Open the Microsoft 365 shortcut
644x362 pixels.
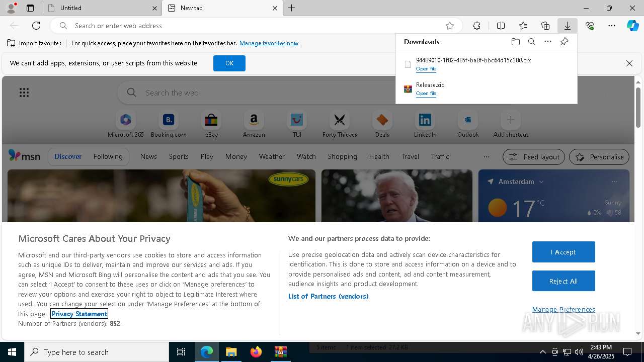pyautogui.click(x=126, y=125)
